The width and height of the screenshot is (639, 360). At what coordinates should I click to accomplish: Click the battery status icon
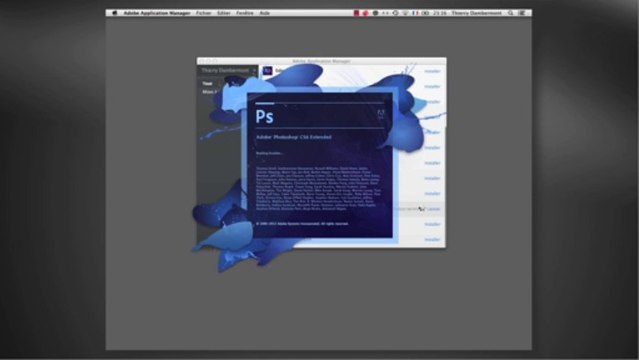(x=425, y=13)
